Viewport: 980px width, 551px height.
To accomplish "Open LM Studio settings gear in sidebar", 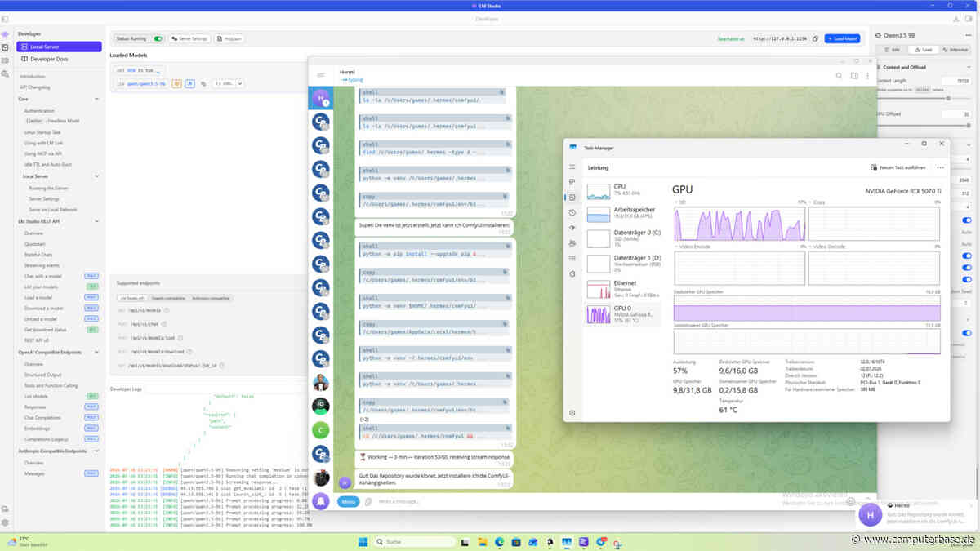I will pyautogui.click(x=5, y=522).
